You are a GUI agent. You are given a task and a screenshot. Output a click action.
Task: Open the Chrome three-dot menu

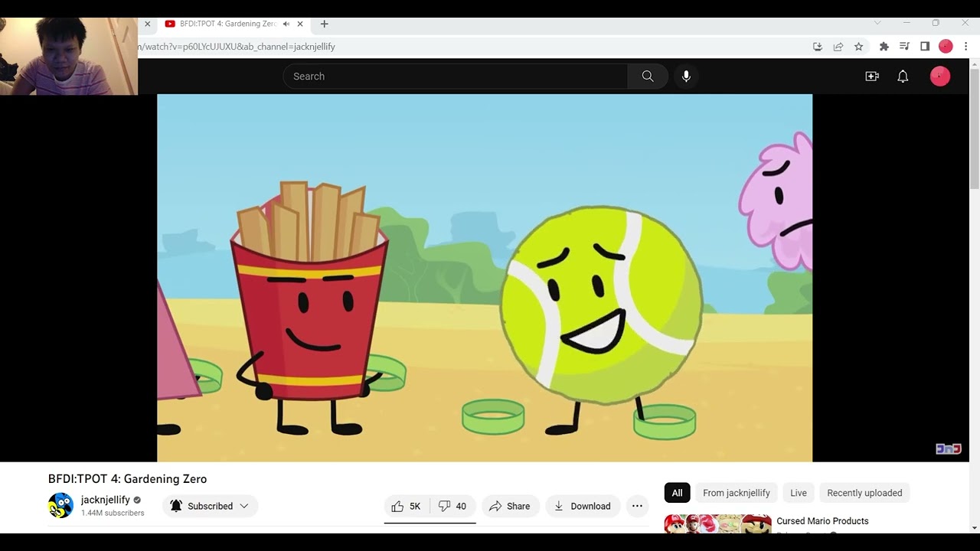pyautogui.click(x=966, y=47)
